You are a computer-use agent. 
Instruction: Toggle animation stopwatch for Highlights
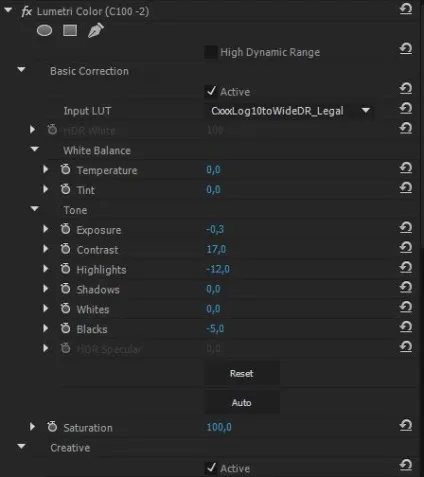pyautogui.click(x=65, y=268)
